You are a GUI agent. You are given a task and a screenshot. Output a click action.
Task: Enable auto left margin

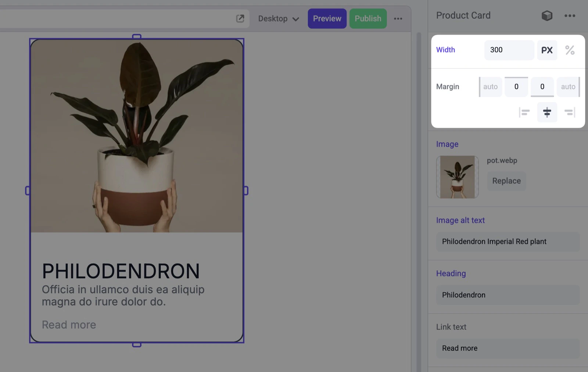490,87
